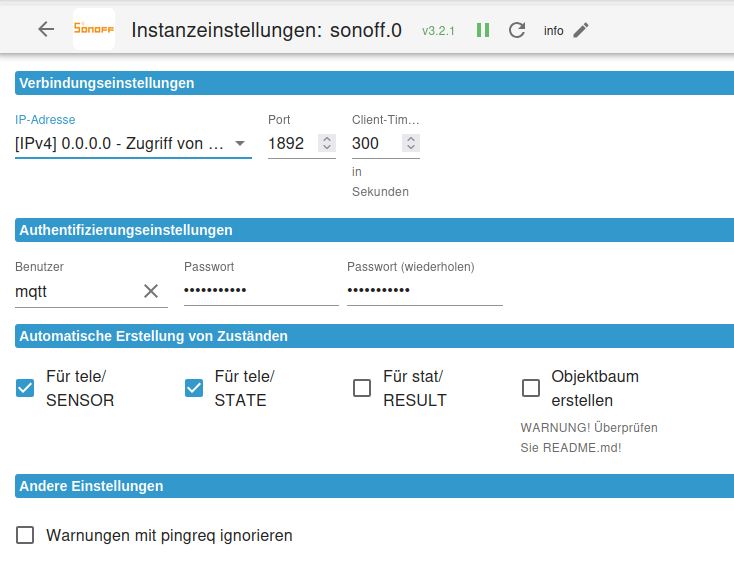734x582 pixels.
Task: Click the back arrow icon
Action: coord(46,29)
